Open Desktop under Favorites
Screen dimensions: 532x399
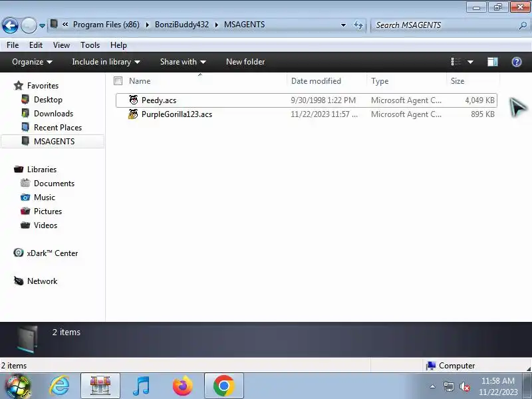pyautogui.click(x=48, y=99)
